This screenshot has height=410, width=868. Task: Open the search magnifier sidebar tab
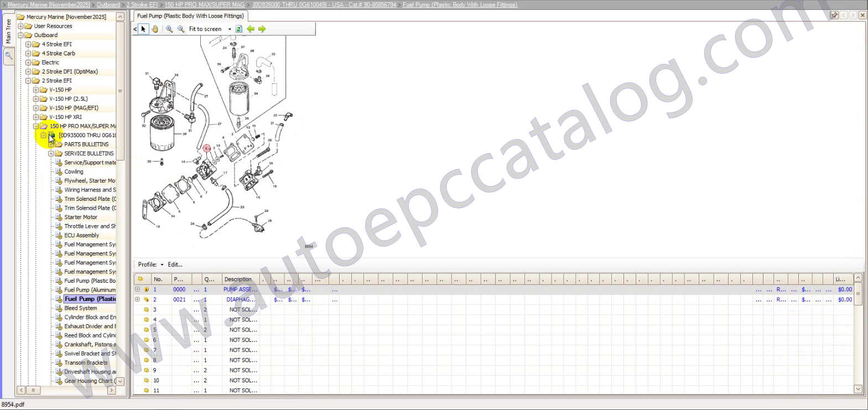click(x=8, y=56)
